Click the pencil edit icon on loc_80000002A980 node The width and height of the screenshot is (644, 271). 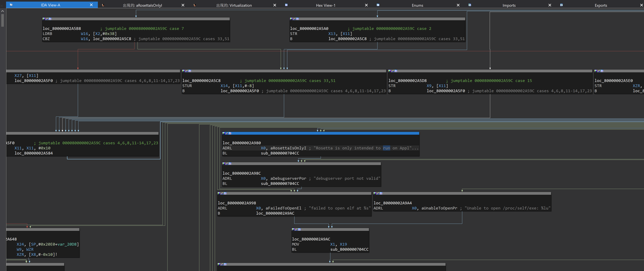click(x=227, y=133)
